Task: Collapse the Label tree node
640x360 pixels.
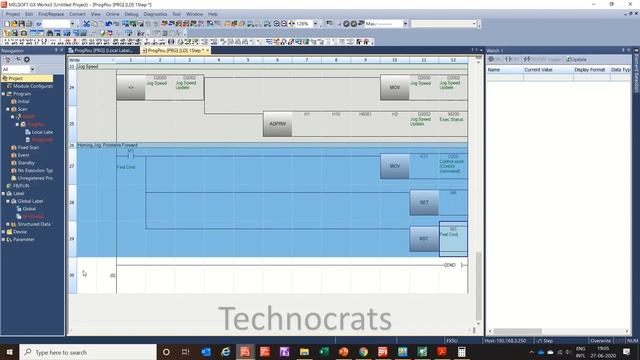Action: pos(4,193)
